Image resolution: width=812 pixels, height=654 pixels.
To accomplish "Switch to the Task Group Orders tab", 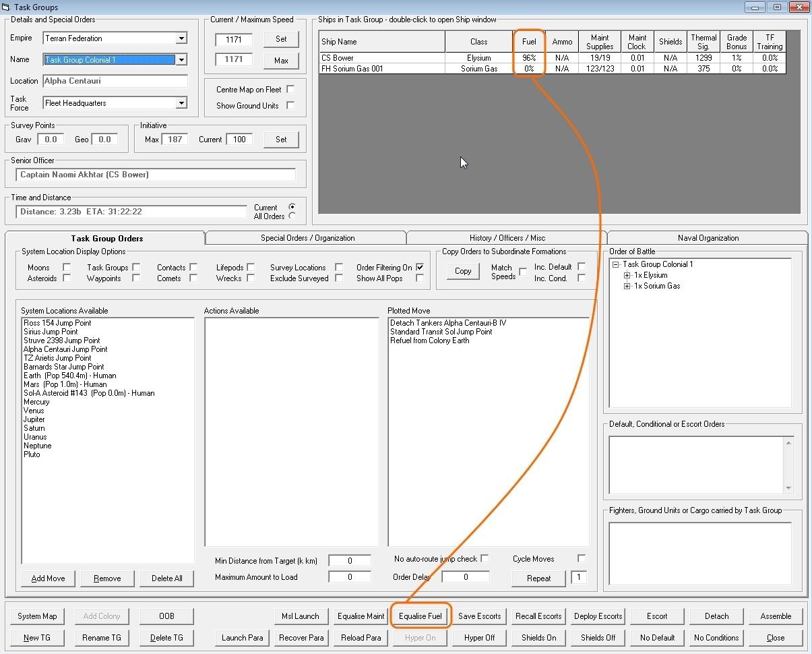I will click(106, 238).
